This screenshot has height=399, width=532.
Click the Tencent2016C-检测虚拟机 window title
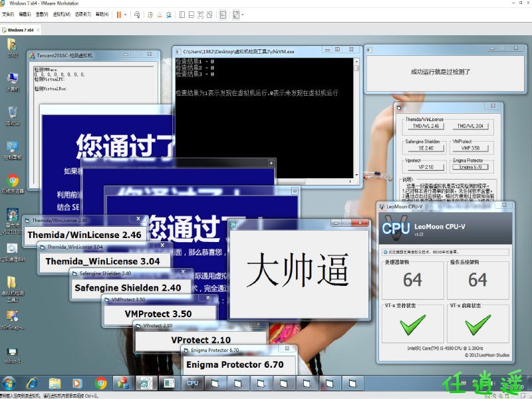click(x=65, y=55)
